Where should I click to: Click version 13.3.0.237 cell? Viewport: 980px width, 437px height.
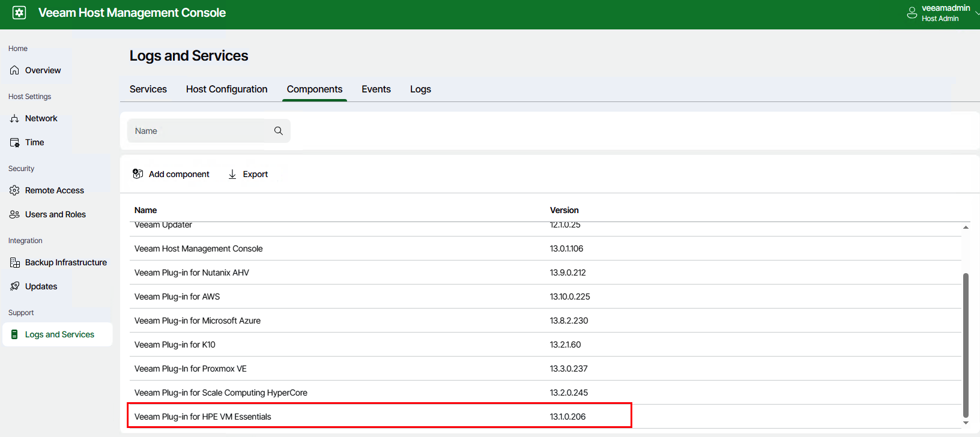click(x=569, y=369)
